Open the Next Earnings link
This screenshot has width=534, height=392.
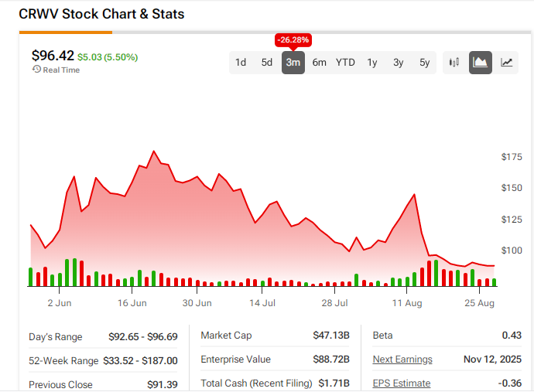tap(402, 360)
